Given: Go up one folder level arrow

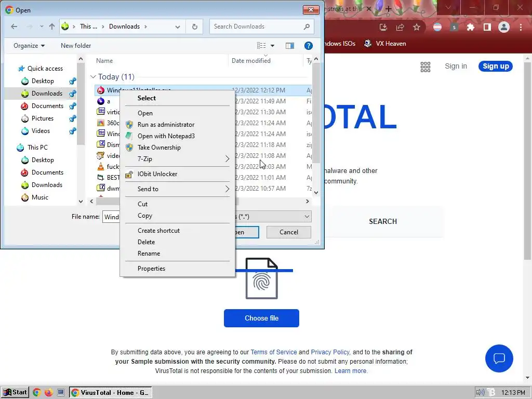Looking at the screenshot, I should (52, 26).
